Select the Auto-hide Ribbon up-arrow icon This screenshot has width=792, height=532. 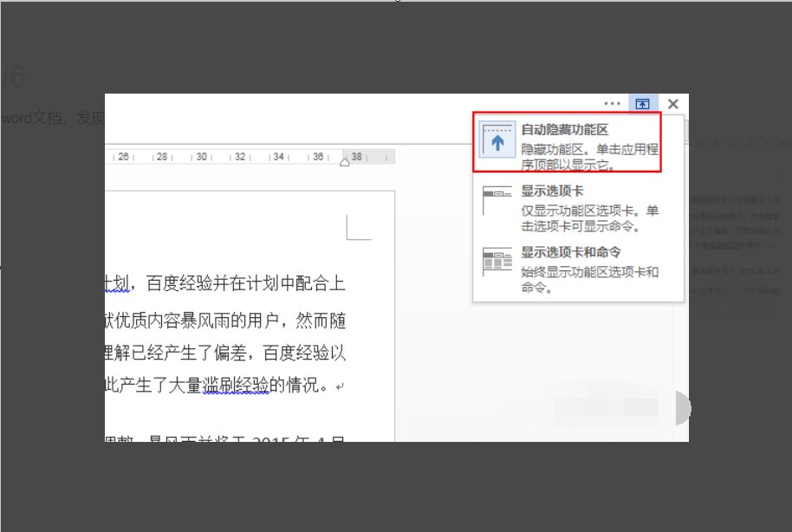click(x=497, y=140)
